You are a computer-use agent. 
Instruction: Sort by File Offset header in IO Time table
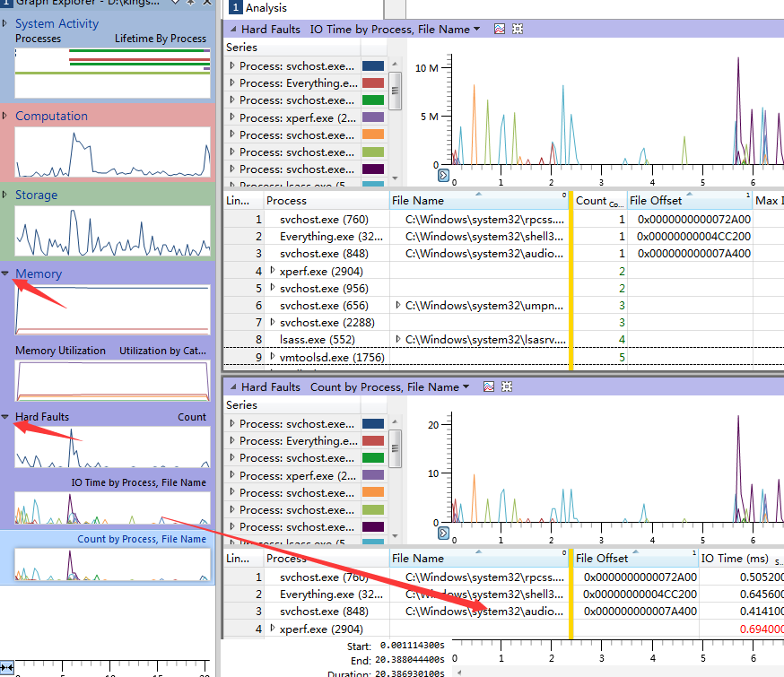tap(690, 200)
